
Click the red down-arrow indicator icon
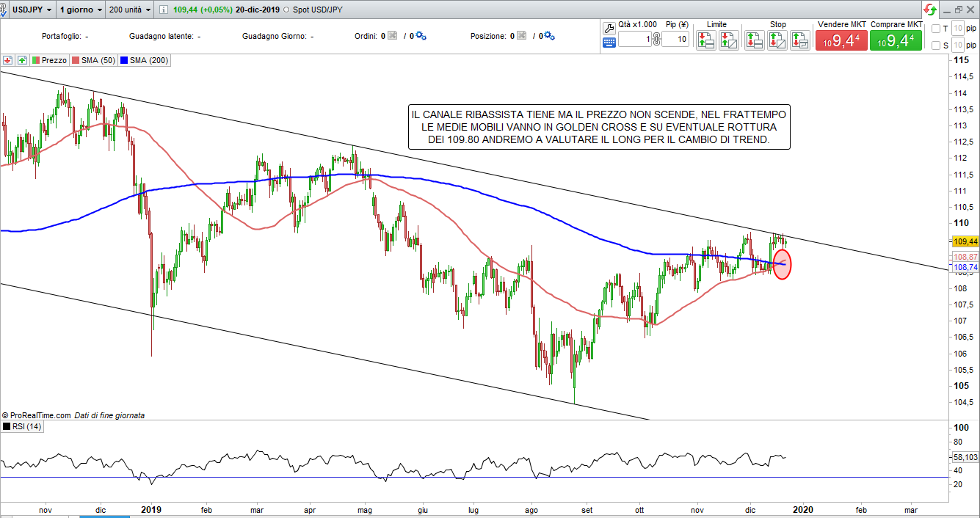(8, 60)
